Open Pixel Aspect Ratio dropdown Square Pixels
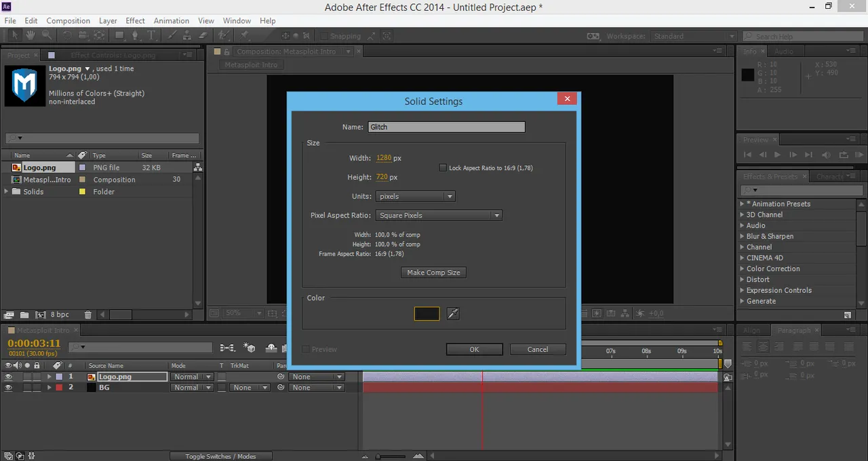 click(x=439, y=216)
